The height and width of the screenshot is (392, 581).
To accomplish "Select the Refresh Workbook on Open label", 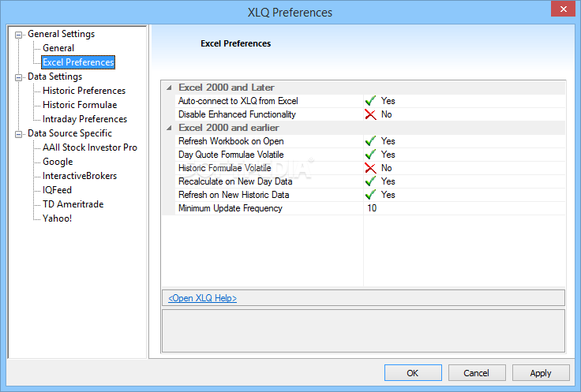I will point(231,141).
